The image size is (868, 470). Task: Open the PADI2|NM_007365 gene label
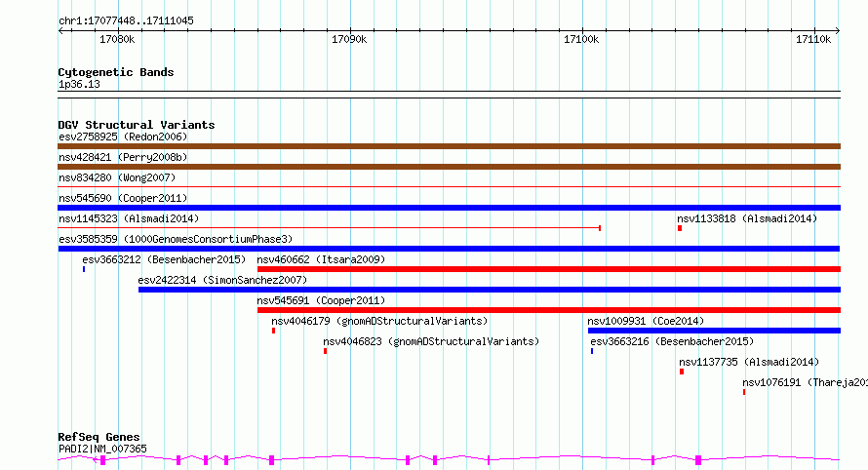coord(102,449)
